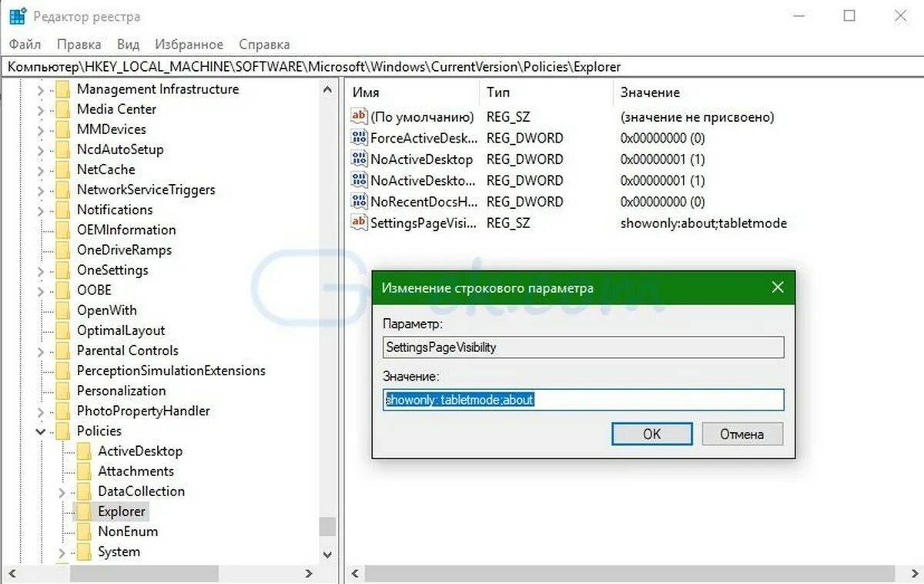924x584 pixels.
Task: Click the OOBE folder icon
Action: 62,290
